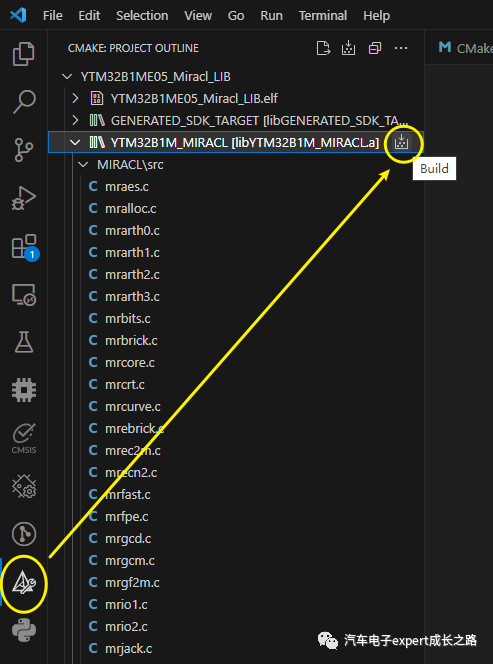493x664 pixels.
Task: Open mrcore.c source file
Action: point(130,363)
